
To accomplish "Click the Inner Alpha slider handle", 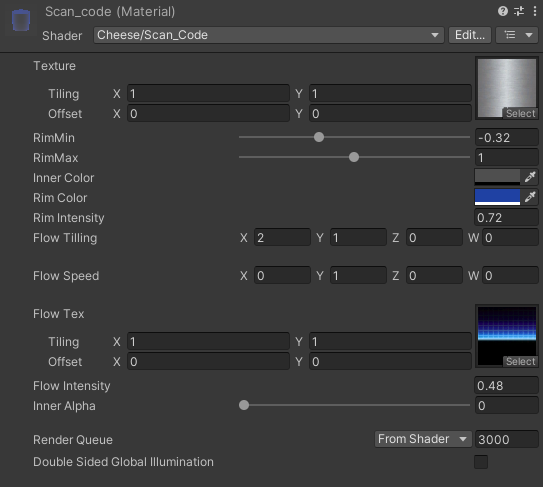I will coord(244,405).
